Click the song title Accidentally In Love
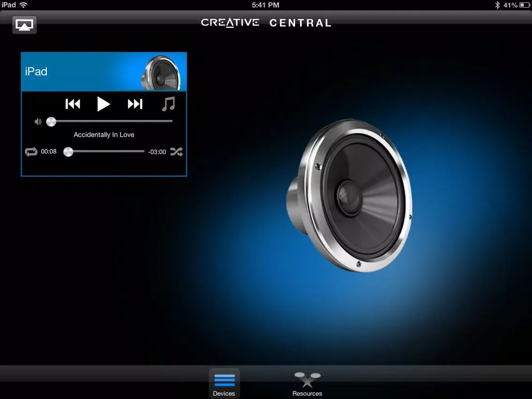The image size is (532, 399). [104, 135]
